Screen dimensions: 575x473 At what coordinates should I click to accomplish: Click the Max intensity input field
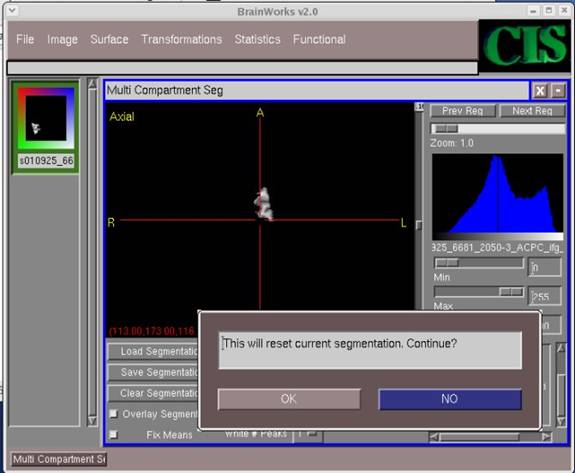tap(545, 296)
